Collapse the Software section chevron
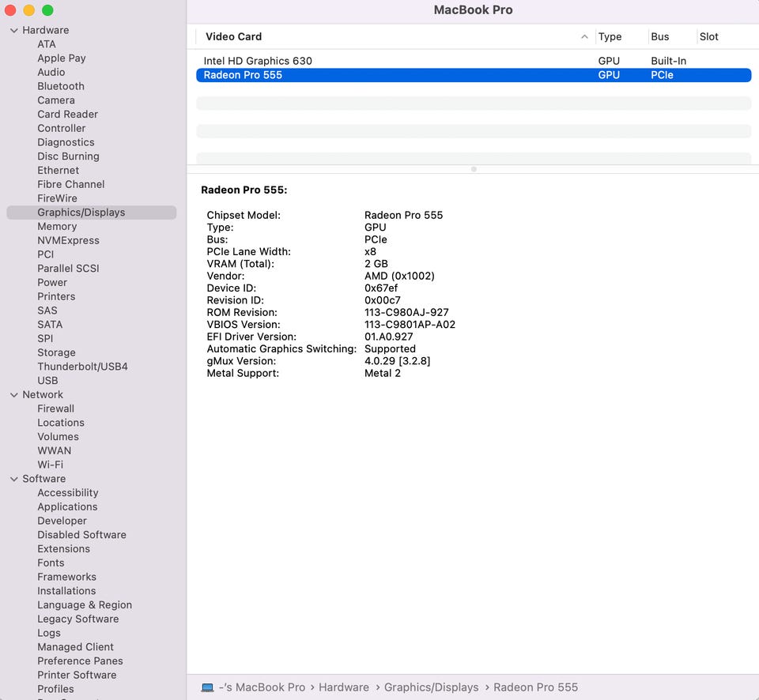Screen dimensions: 759x700 tap(14, 479)
